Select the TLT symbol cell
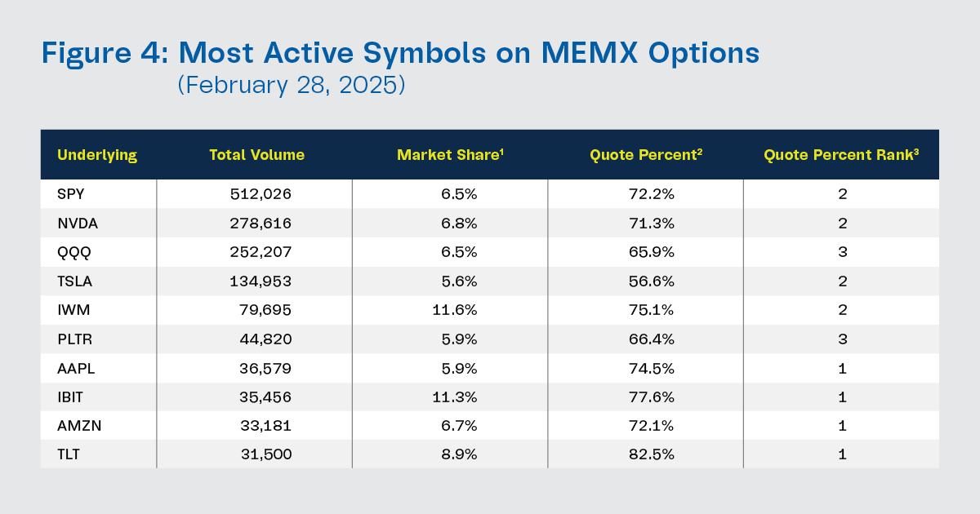The height and width of the screenshot is (514, 980). click(x=68, y=454)
